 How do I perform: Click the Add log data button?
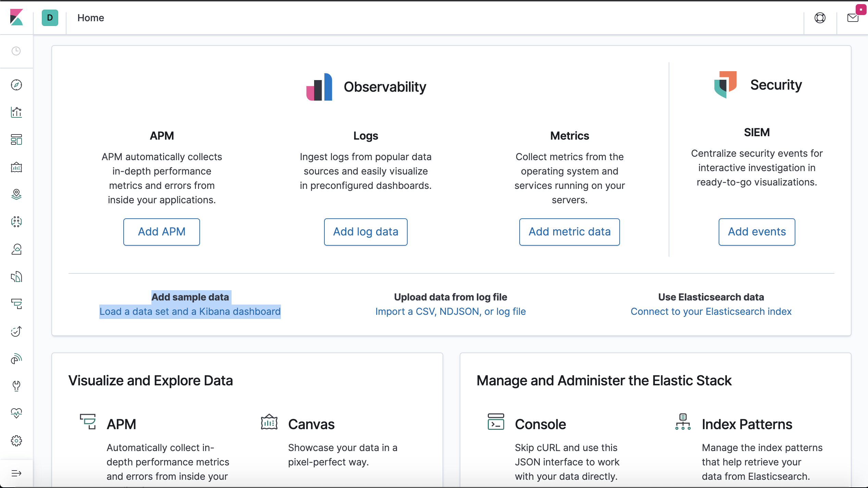(366, 232)
